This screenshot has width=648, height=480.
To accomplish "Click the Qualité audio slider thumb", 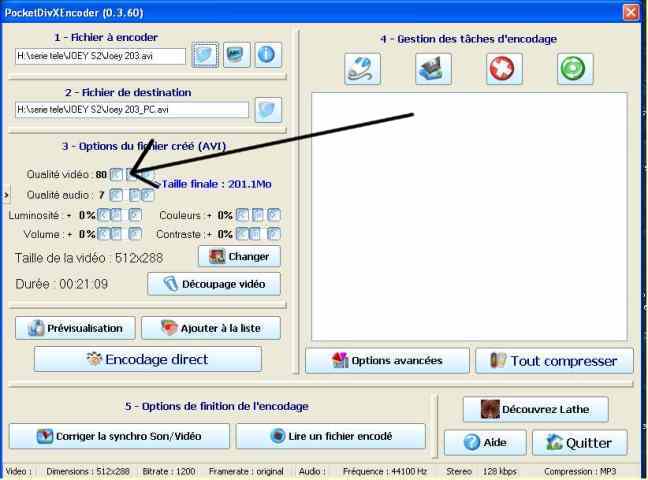I will (x=134, y=195).
